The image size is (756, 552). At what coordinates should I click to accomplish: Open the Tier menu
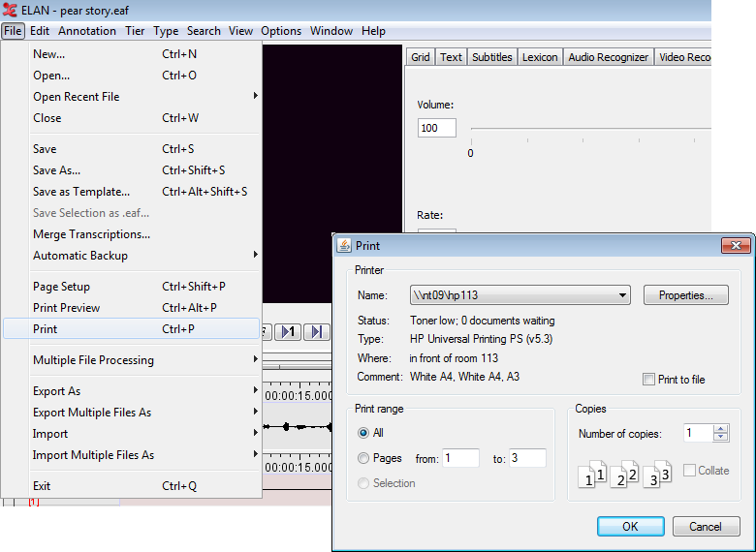(x=135, y=31)
